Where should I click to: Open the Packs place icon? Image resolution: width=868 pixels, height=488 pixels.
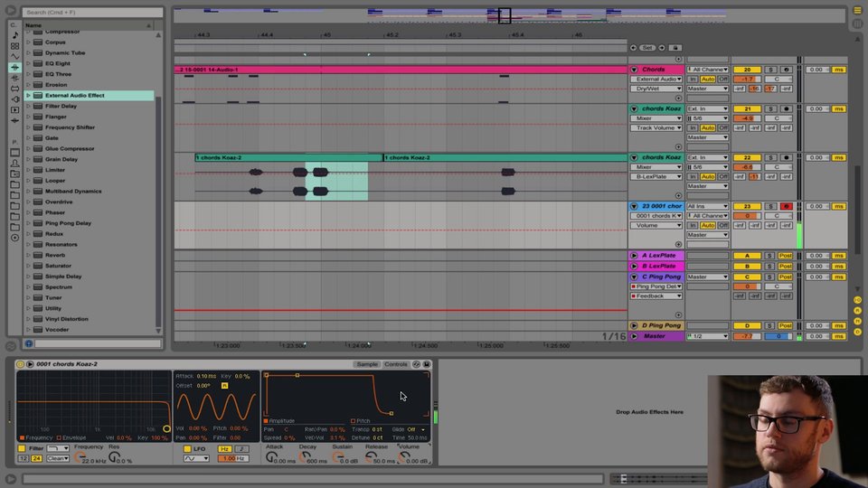pos(15,153)
